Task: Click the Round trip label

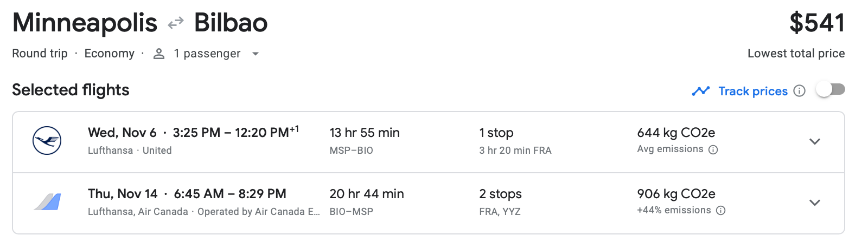Action: click(x=40, y=54)
